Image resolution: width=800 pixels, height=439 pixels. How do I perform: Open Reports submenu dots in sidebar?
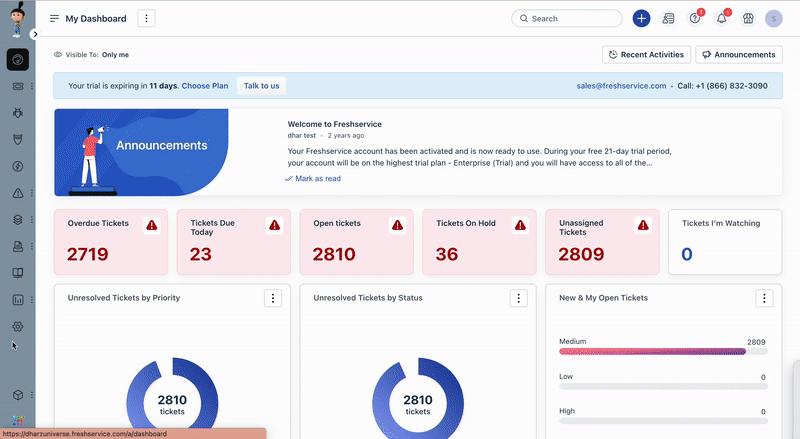click(x=32, y=300)
